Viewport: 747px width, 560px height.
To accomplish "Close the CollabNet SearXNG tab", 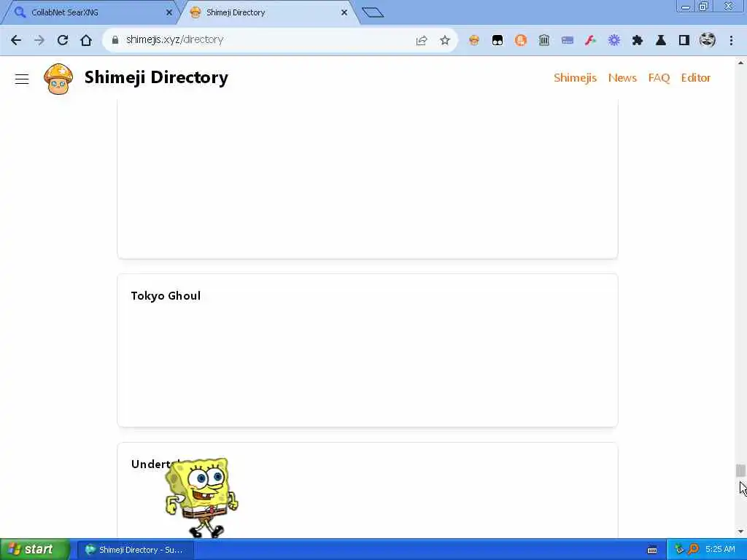I will [x=169, y=12].
